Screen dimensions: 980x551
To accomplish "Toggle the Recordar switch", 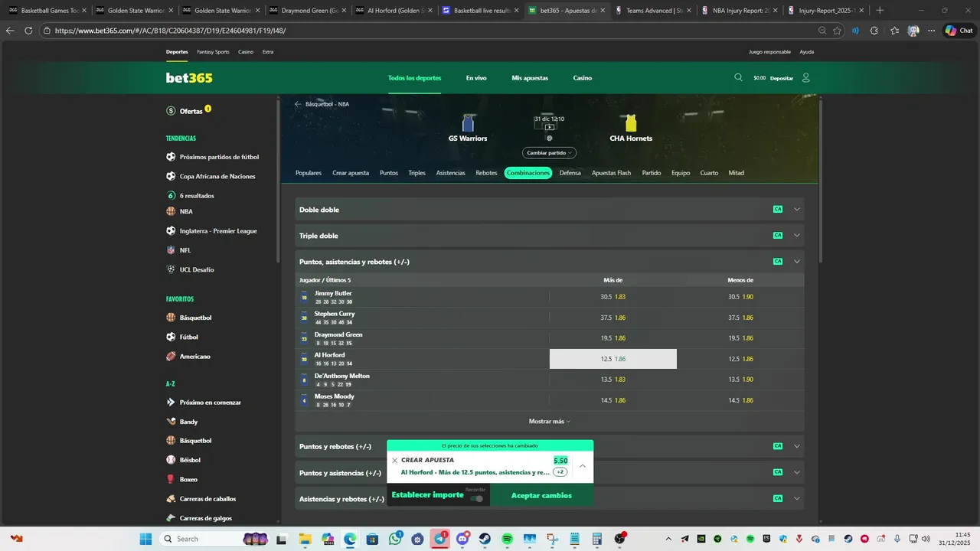I will coord(477,498).
